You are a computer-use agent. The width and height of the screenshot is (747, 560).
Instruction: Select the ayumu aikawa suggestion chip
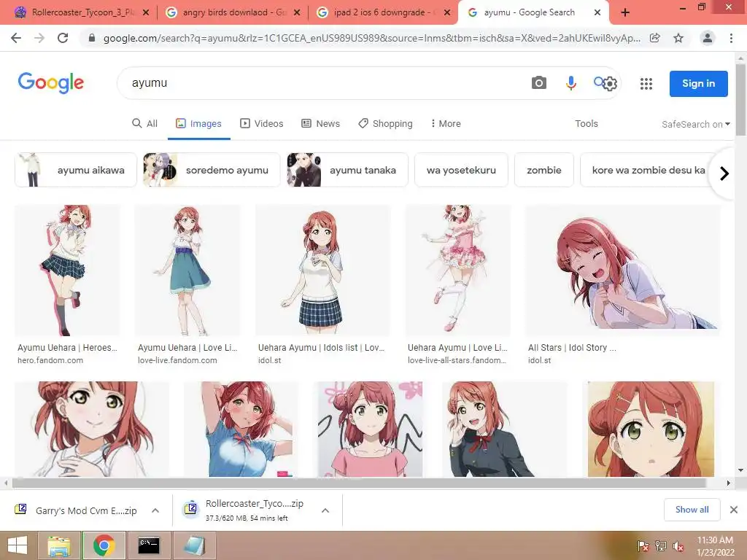[76, 170]
